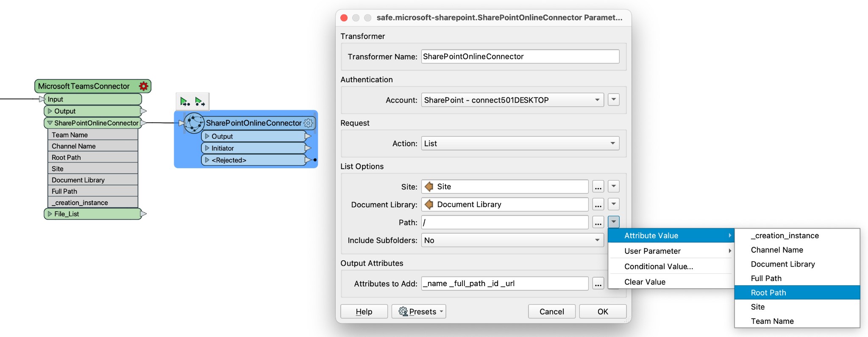Expand the Output port of MicrosoftTeamsConnector

50,111
